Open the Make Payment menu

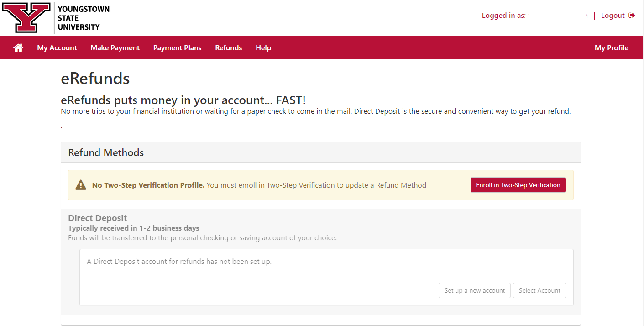[x=115, y=47]
